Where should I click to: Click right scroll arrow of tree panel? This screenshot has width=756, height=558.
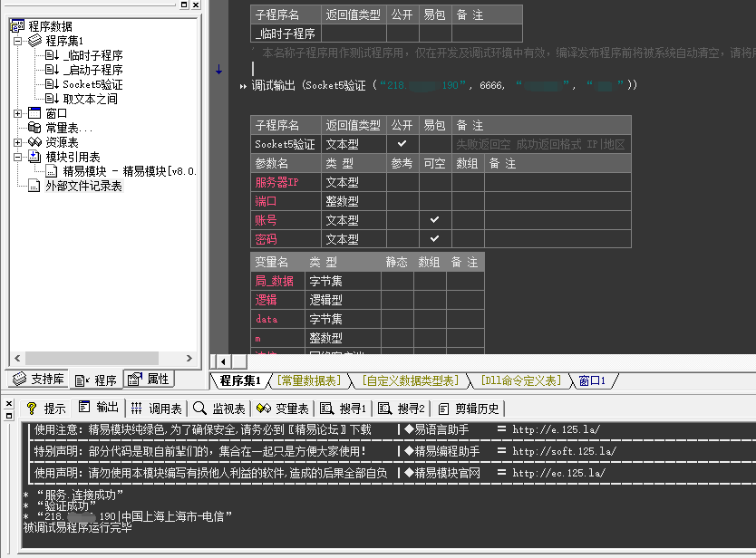189,358
